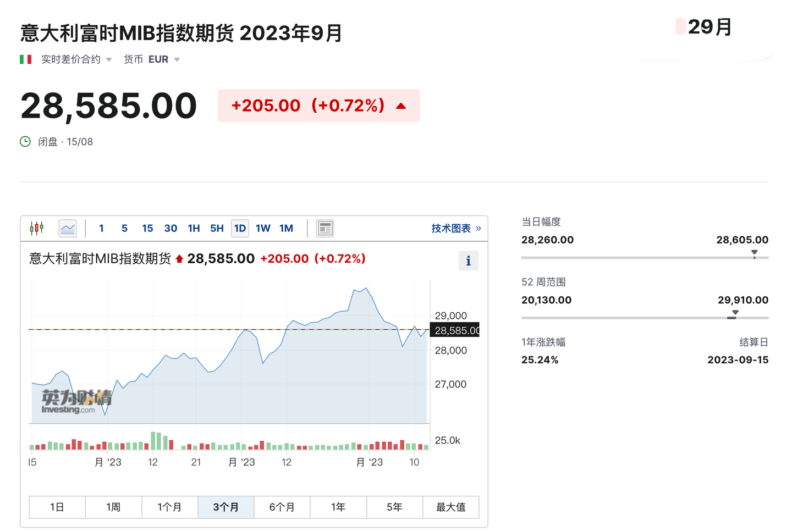This screenshot has width=792, height=532.
Task: Click the red up arrow in change badge
Action: (x=401, y=106)
